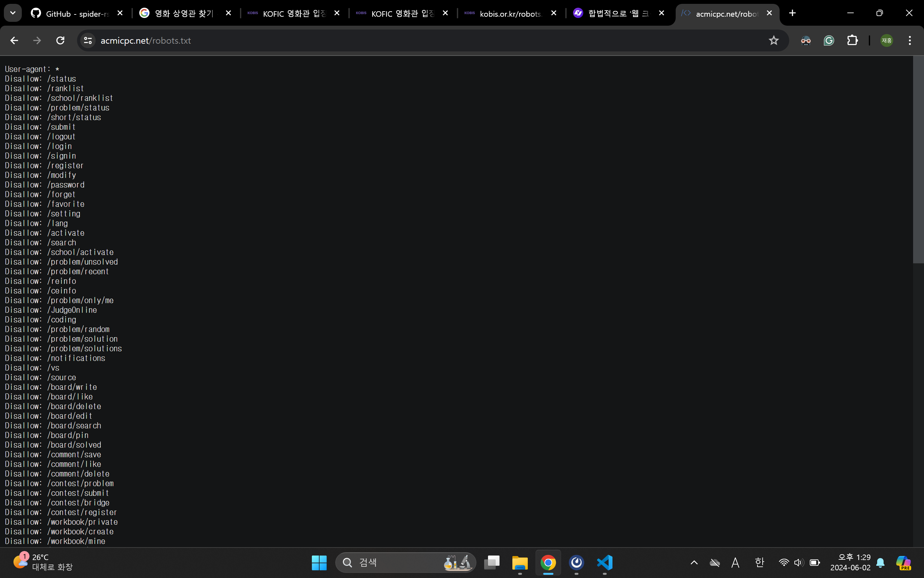Open the circular clock app on taskbar
The height and width of the screenshot is (578, 924).
[577, 562]
